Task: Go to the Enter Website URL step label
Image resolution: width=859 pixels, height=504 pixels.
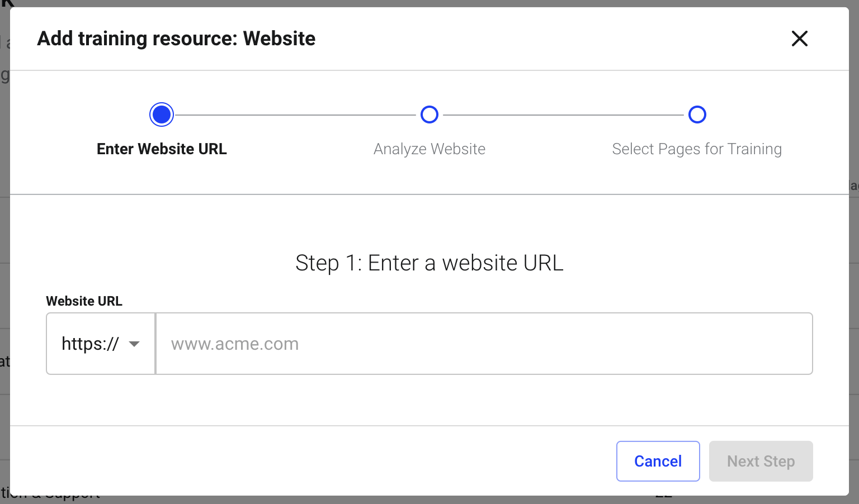Action: pyautogui.click(x=162, y=149)
